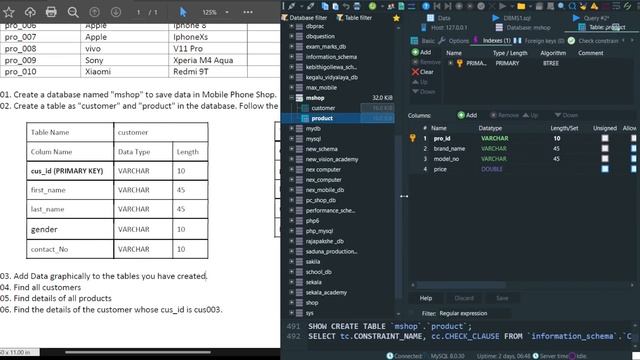
Task: Expand the dbprac database node
Action: coord(291,26)
